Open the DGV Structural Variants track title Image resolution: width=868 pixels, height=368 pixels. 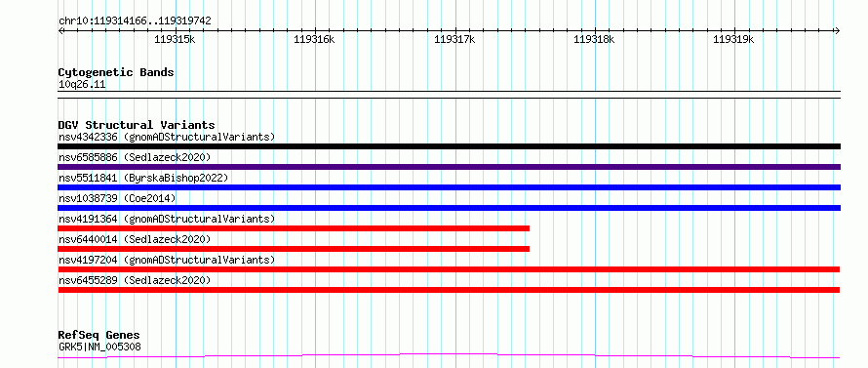point(137,125)
